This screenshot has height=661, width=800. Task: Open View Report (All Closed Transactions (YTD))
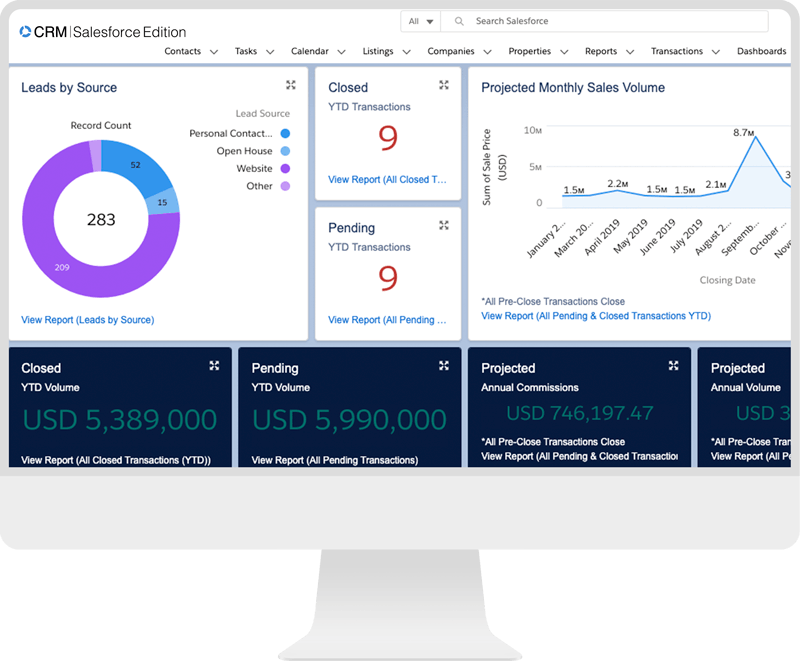point(116,460)
